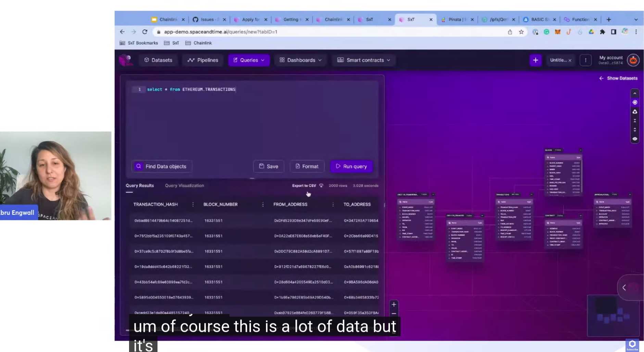The height and width of the screenshot is (352, 644).
Task: Click the browser address bar URL
Action: coord(220,32)
